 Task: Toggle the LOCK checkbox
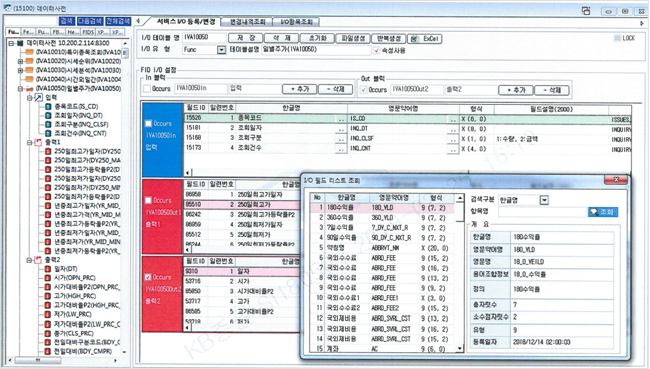(618, 38)
